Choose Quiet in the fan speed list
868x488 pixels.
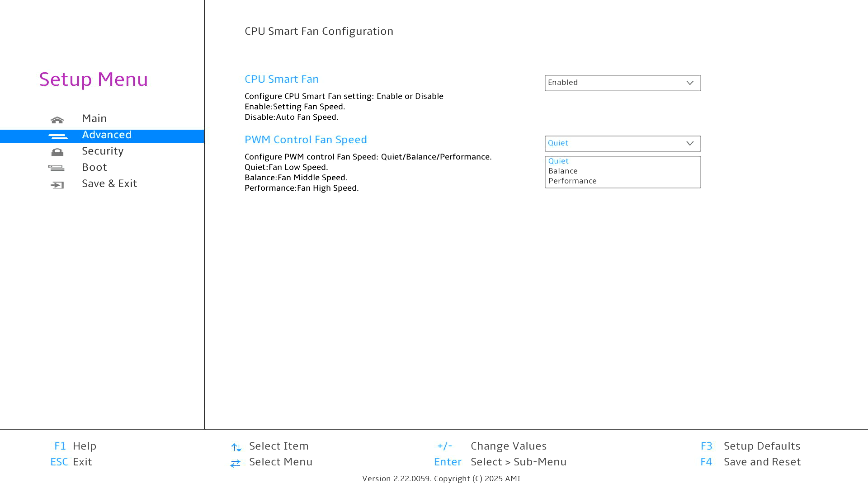(559, 161)
